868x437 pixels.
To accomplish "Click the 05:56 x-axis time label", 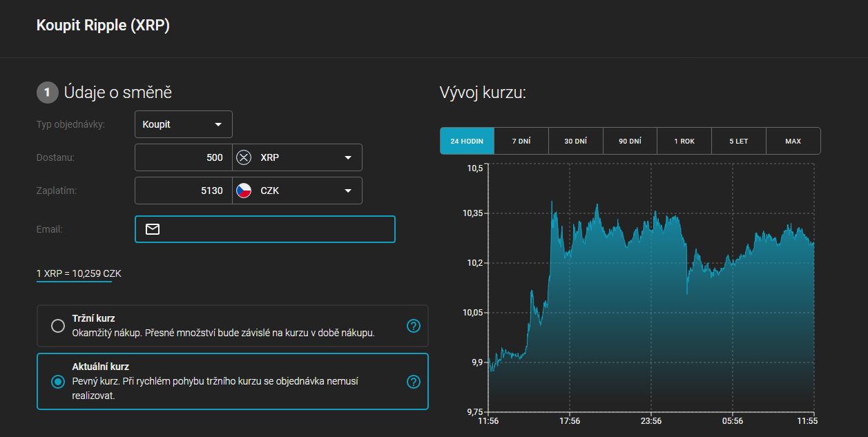I will pyautogui.click(x=733, y=421).
